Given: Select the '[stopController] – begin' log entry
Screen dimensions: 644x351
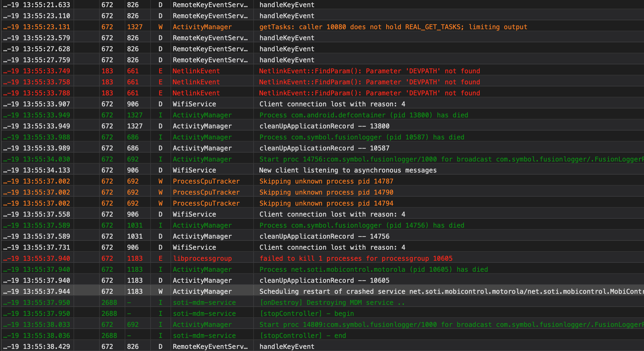Looking at the screenshot, I should click(x=307, y=313).
